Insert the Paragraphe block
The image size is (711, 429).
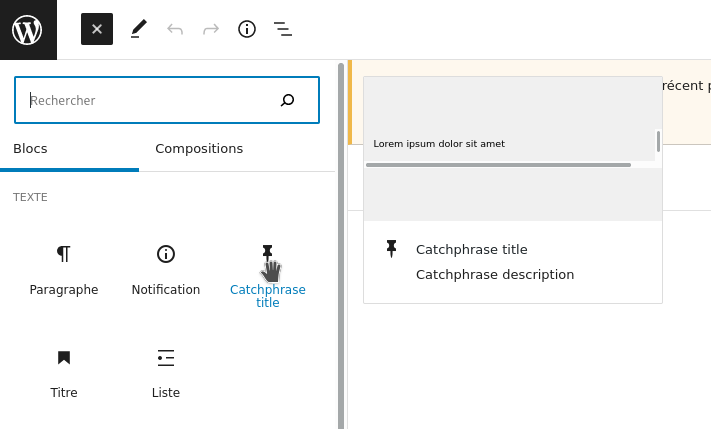point(64,271)
